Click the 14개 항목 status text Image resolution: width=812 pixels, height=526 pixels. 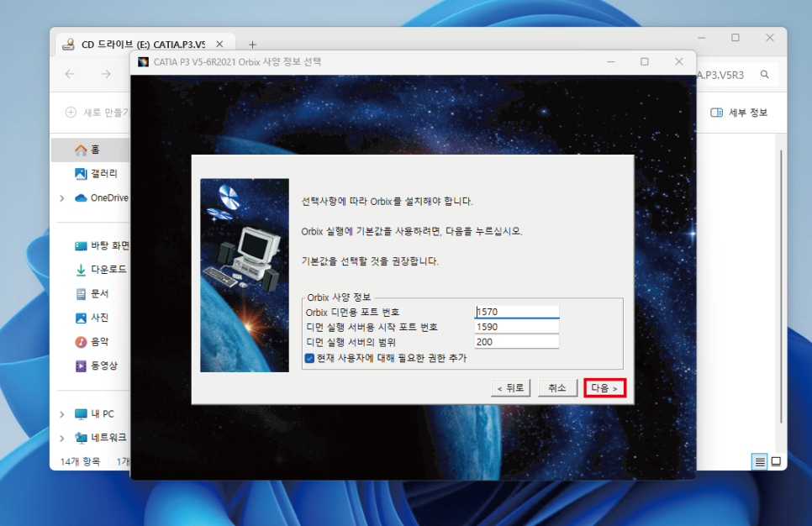click(80, 461)
